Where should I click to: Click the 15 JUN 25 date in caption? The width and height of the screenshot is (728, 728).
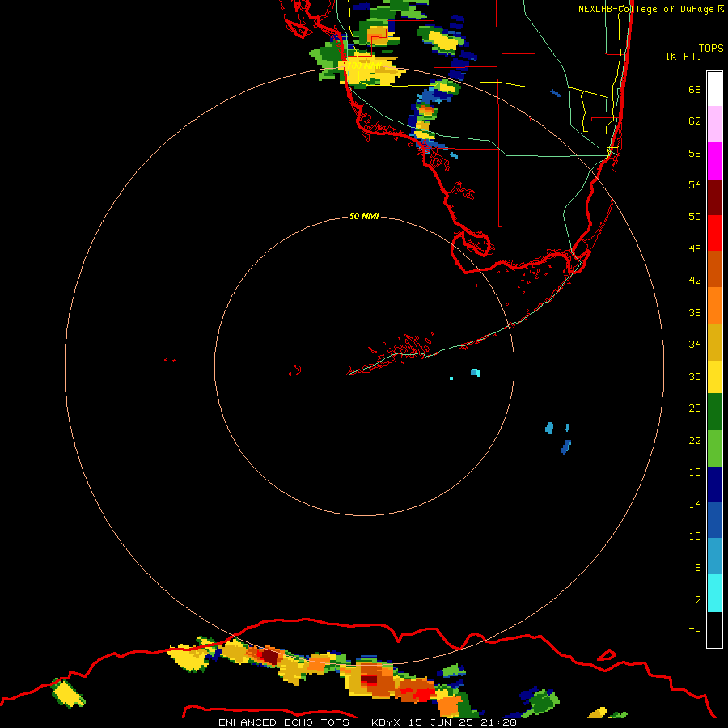coord(442,722)
